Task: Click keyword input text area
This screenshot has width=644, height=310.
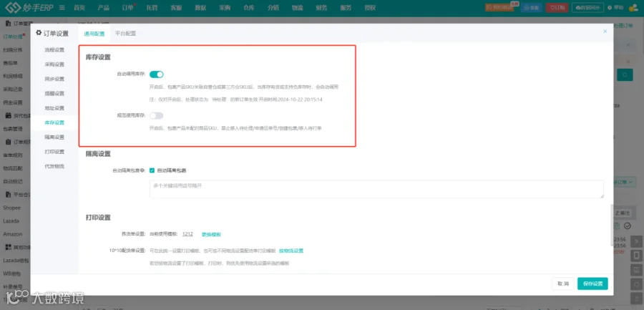Action: pos(376,189)
